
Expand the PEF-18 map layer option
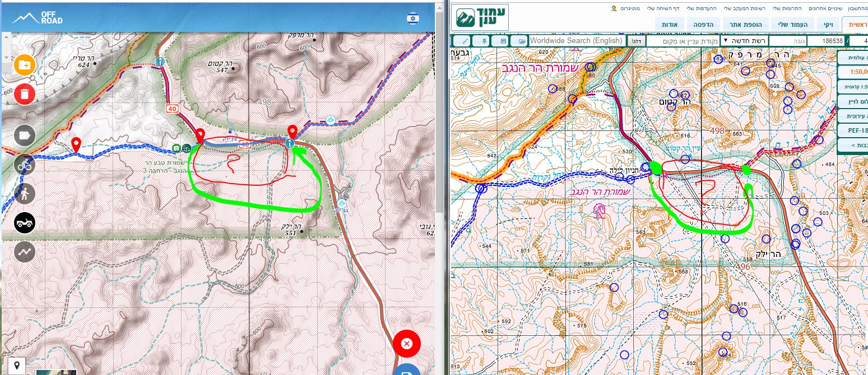pyautogui.click(x=852, y=130)
